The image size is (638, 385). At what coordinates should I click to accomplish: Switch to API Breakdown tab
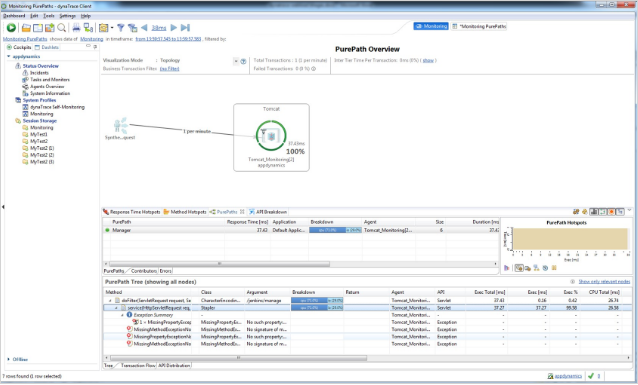pos(268,212)
